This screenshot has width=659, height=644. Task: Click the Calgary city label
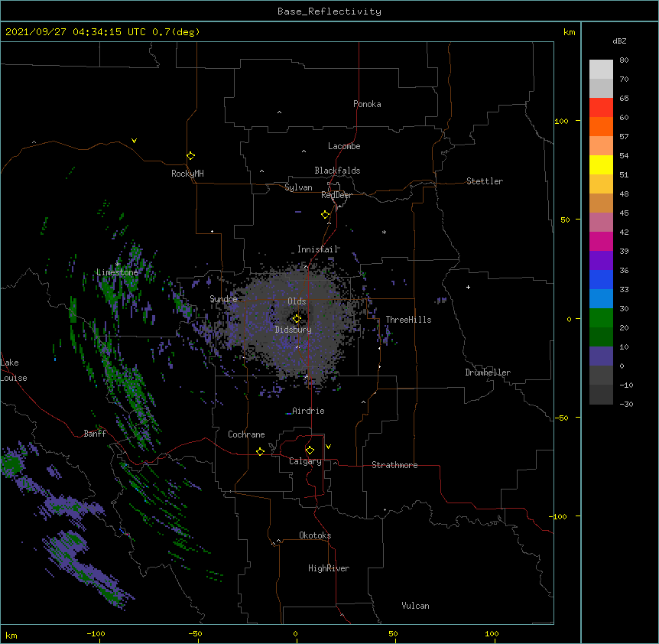tap(305, 461)
